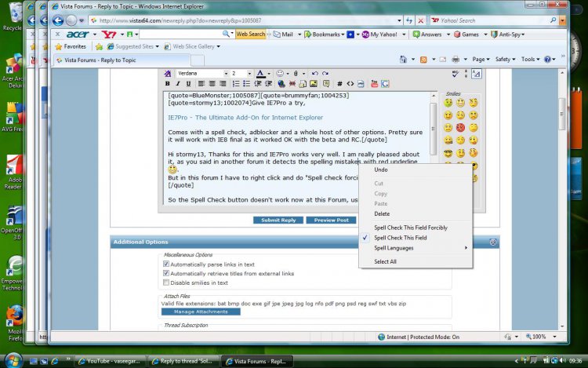Click the text color A swatch
This screenshot has width=588, height=368.
tap(260, 74)
